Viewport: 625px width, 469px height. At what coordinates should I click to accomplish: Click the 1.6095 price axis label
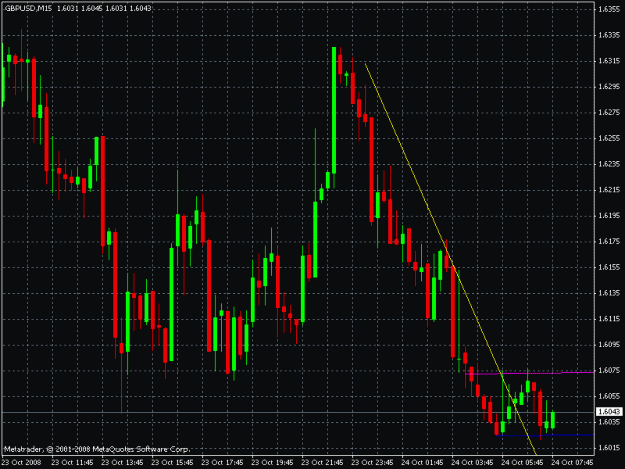click(x=609, y=344)
